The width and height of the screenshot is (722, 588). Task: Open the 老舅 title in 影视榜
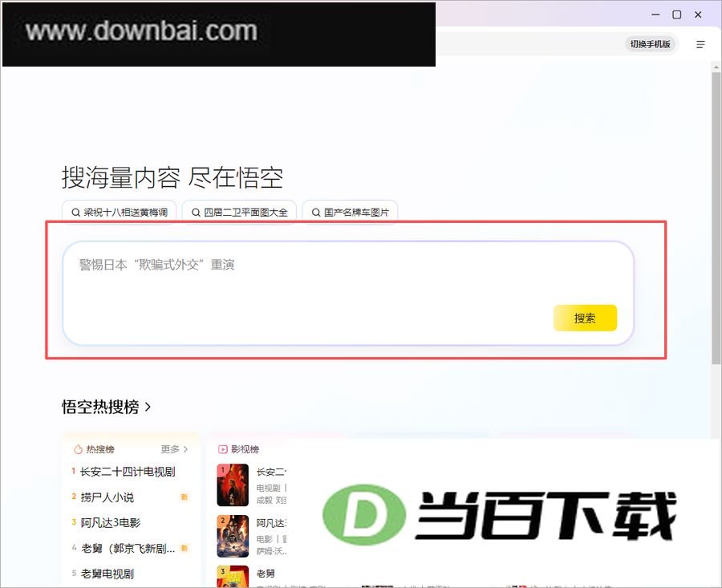pyautogui.click(x=266, y=574)
